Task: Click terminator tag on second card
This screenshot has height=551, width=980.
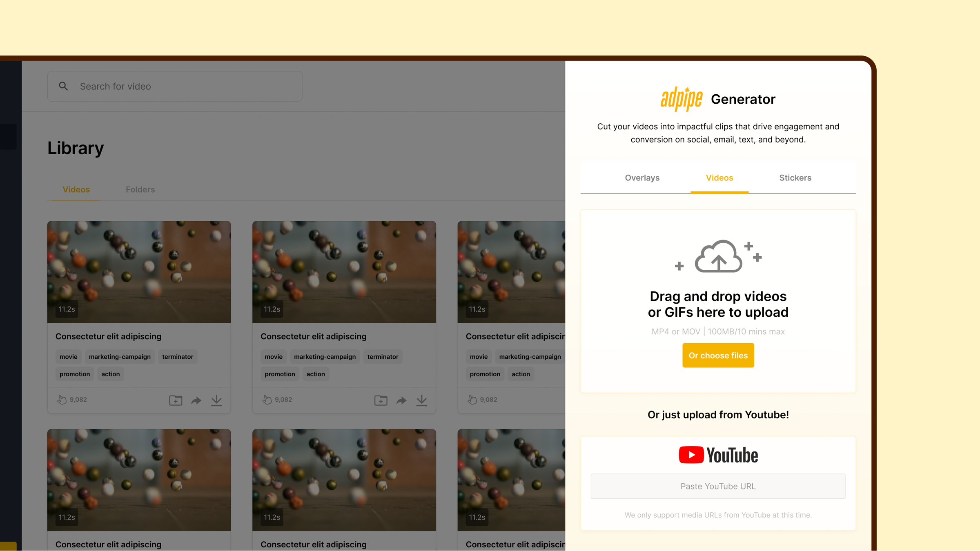Action: point(383,356)
